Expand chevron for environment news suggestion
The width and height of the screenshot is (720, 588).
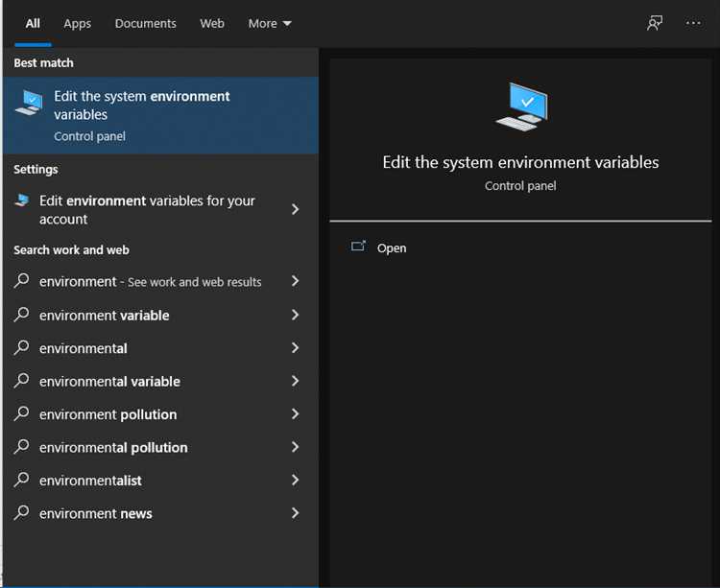click(x=296, y=513)
